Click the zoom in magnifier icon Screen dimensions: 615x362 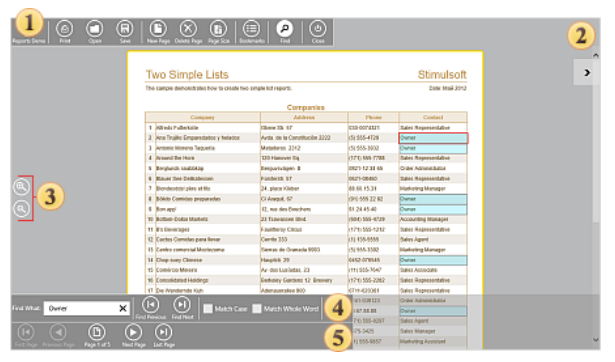(x=22, y=187)
